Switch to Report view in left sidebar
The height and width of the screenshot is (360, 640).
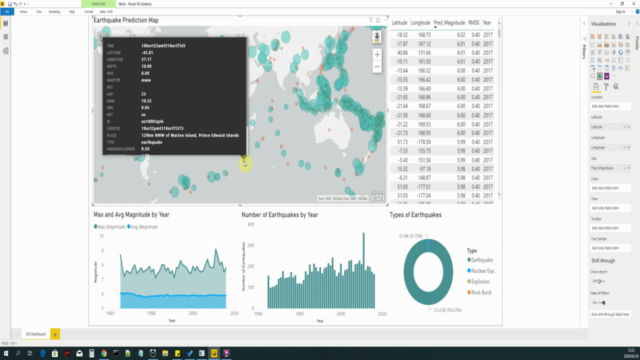coord(6,23)
